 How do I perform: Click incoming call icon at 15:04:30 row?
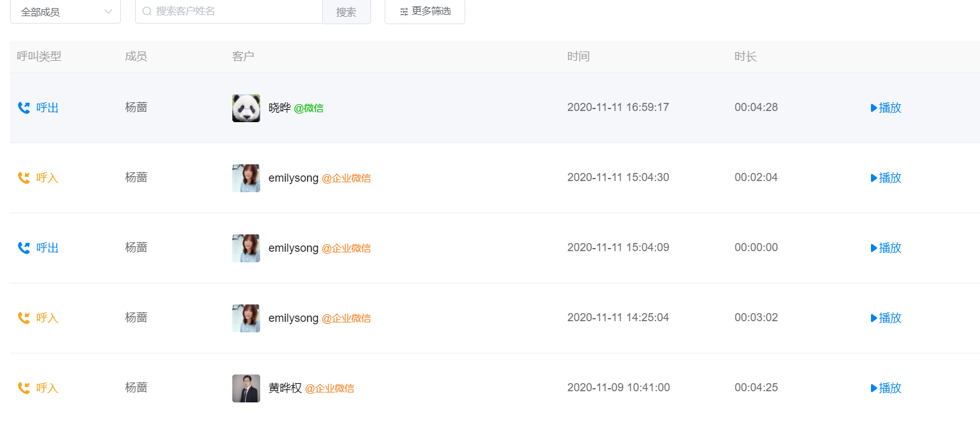[24, 178]
